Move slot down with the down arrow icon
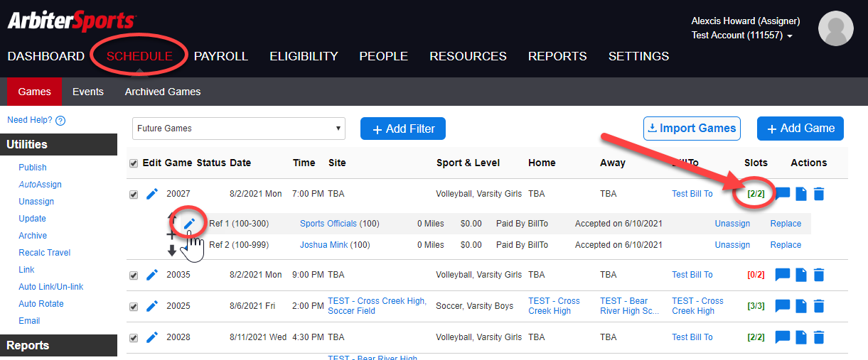The width and height of the screenshot is (868, 360). pyautogui.click(x=171, y=250)
